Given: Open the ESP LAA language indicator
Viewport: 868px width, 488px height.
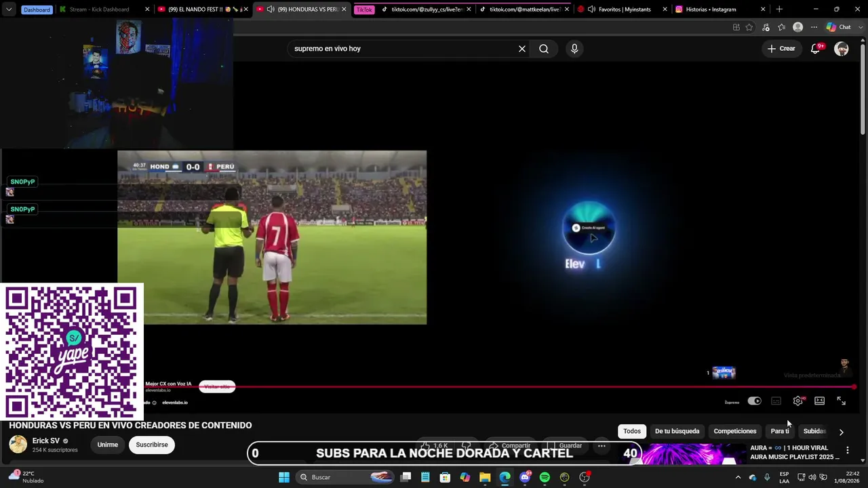Looking at the screenshot, I should (784, 477).
